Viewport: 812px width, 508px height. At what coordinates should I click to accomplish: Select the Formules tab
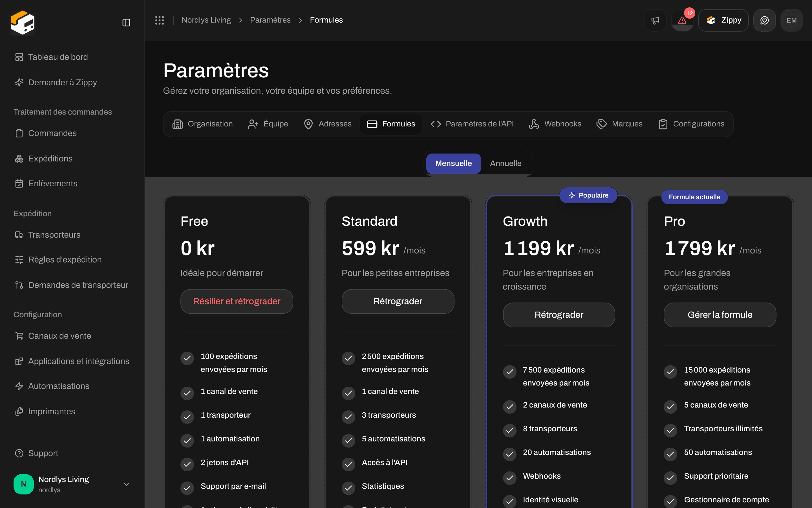[x=391, y=124]
